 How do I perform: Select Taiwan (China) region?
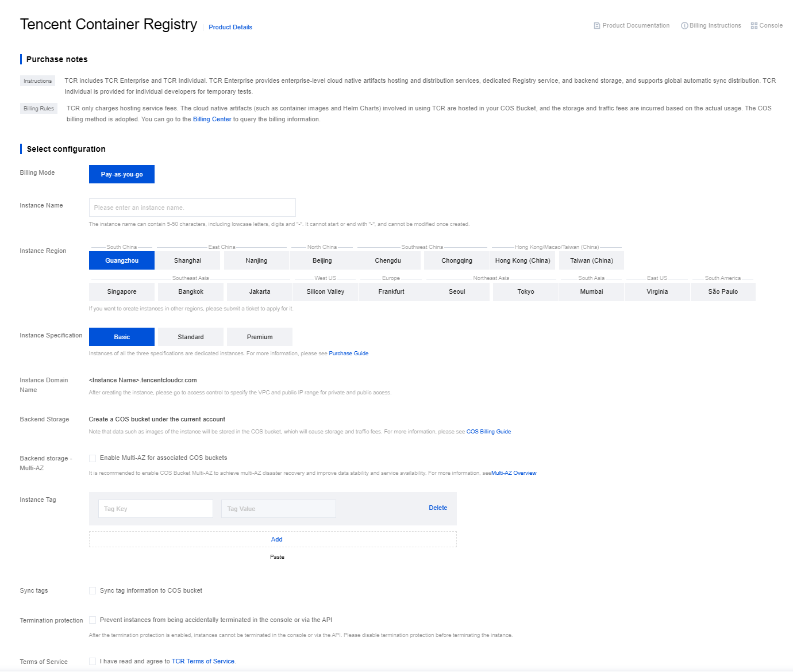592,260
